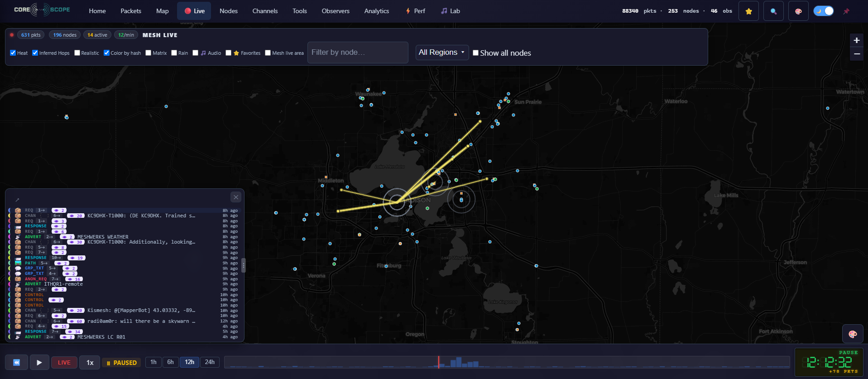Click the eye badge 20 on Kismesh row

click(76, 311)
